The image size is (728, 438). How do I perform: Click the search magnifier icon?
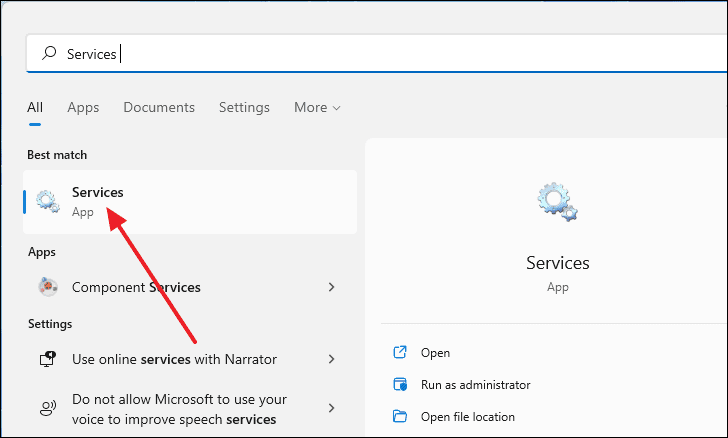[49, 53]
